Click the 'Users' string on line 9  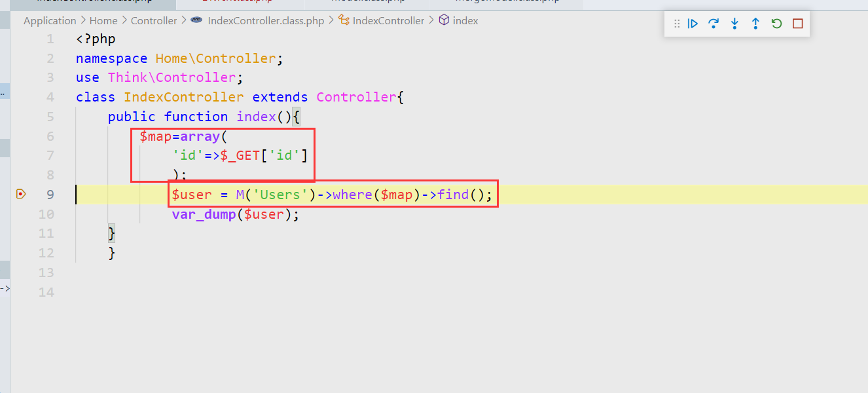tap(280, 195)
